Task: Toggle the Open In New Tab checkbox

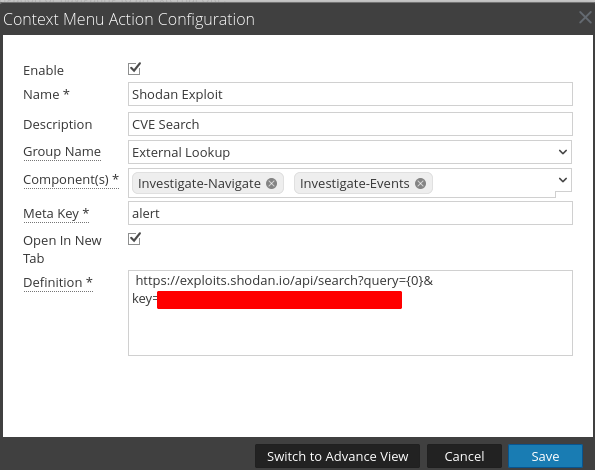Action: tap(134, 239)
